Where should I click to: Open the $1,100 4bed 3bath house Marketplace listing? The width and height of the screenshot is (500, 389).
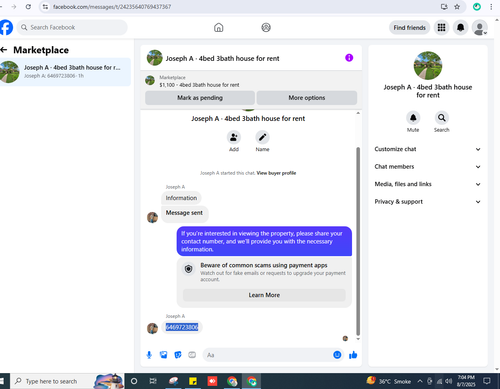[x=199, y=85]
